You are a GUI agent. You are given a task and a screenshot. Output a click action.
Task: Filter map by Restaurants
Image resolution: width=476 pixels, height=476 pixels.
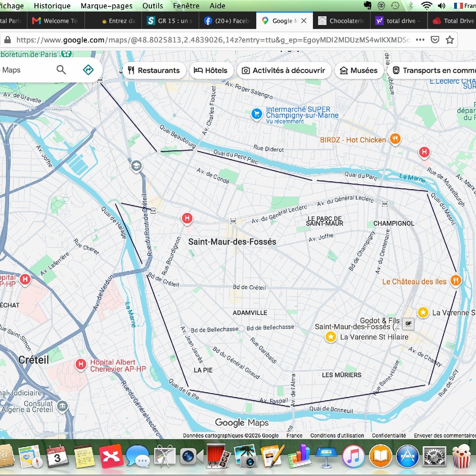pos(154,71)
